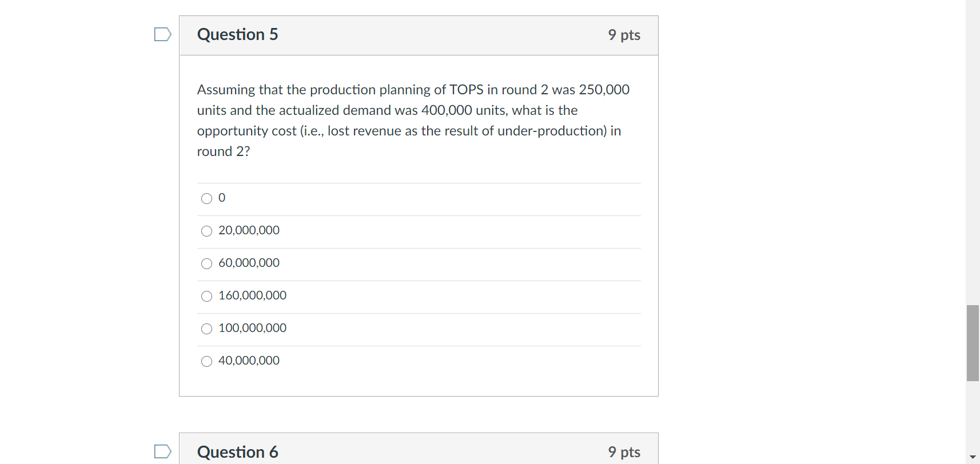Click the Question 6 header
The width and height of the screenshot is (980, 464).
pyautogui.click(x=237, y=451)
